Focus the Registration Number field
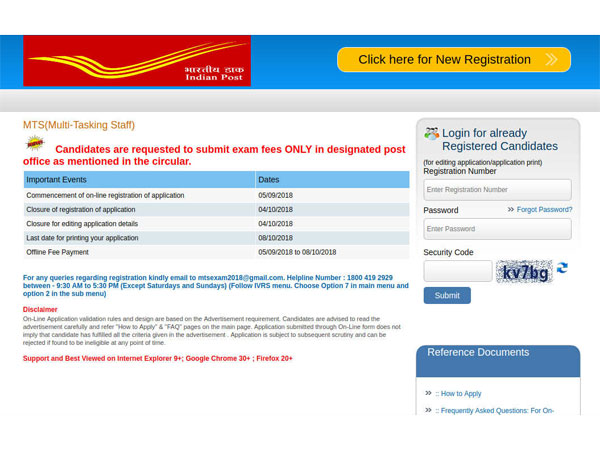The image size is (600, 450). 497,189
